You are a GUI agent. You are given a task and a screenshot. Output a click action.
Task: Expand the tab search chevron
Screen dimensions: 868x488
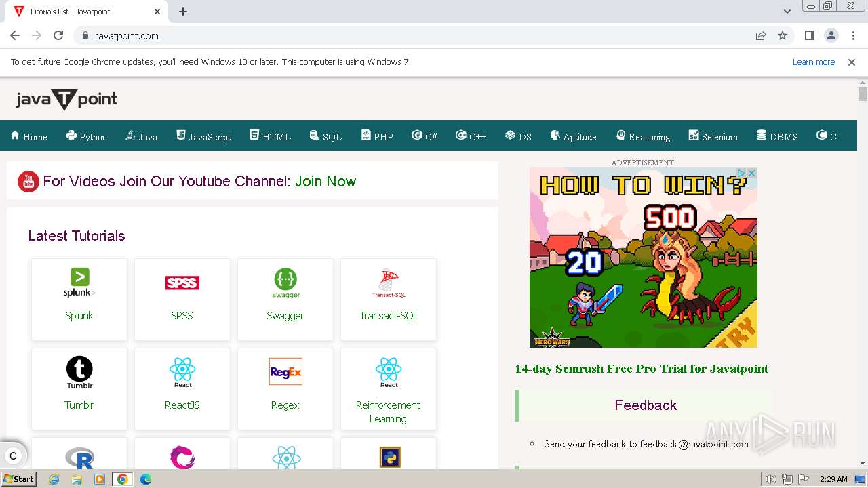787,12
